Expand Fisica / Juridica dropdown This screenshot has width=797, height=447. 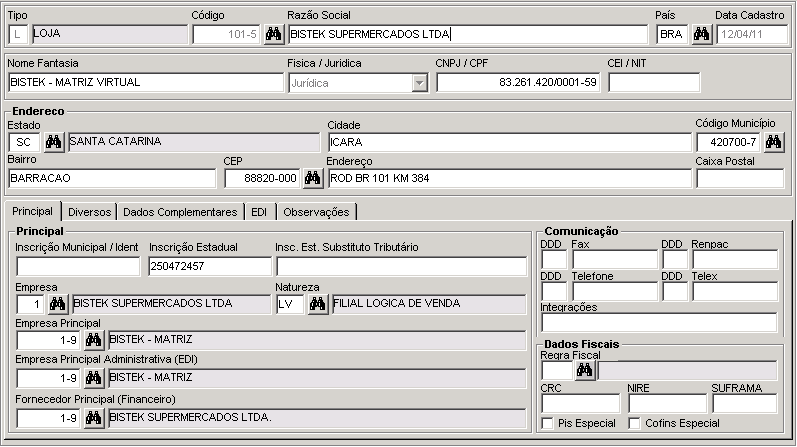(419, 83)
